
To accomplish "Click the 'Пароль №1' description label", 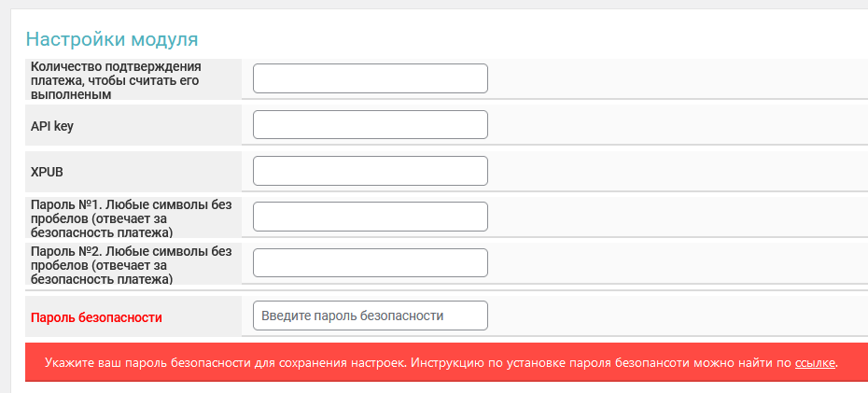I will coord(131,217).
